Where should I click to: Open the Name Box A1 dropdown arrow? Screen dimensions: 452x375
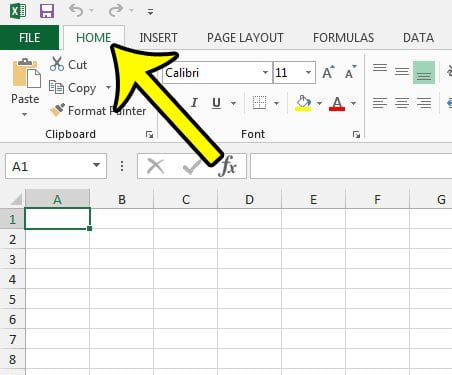pyautogui.click(x=96, y=165)
